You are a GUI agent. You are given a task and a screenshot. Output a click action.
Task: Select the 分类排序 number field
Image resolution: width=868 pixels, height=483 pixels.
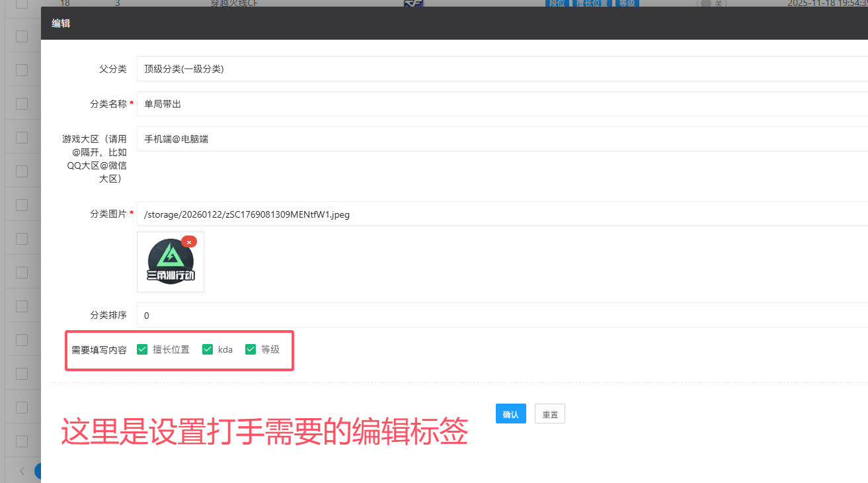click(502, 315)
